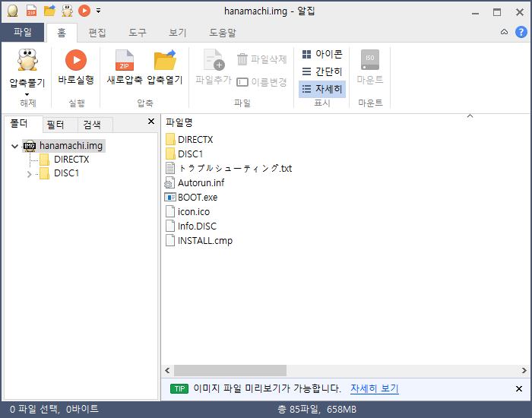Click the horizontal scrollbar right arrow
Viewport: 532px width, 418px height.
(x=524, y=371)
